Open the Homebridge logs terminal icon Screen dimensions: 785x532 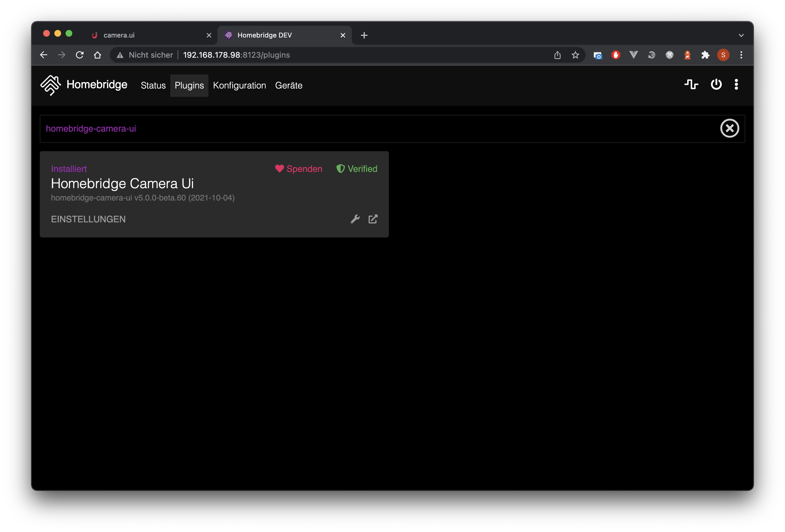tap(691, 84)
